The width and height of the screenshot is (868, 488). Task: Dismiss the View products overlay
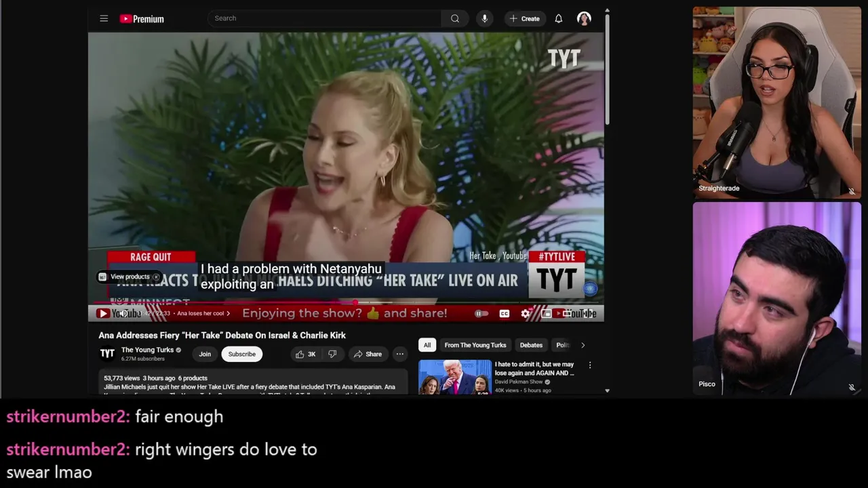coord(156,277)
